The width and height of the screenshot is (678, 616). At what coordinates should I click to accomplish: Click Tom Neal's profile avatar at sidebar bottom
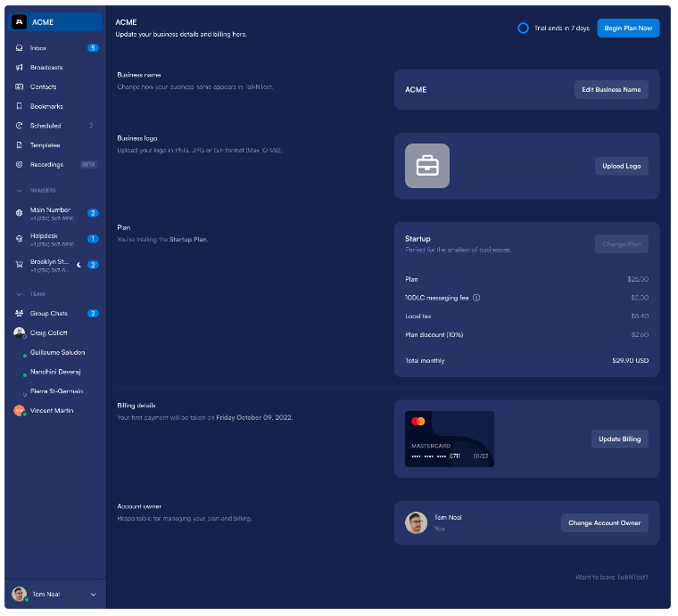(x=20, y=595)
